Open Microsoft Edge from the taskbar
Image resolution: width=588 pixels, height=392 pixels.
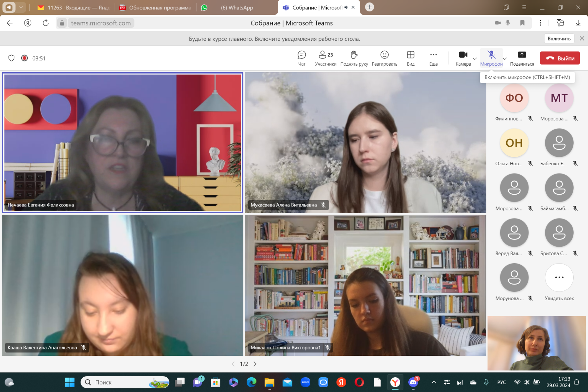252,382
